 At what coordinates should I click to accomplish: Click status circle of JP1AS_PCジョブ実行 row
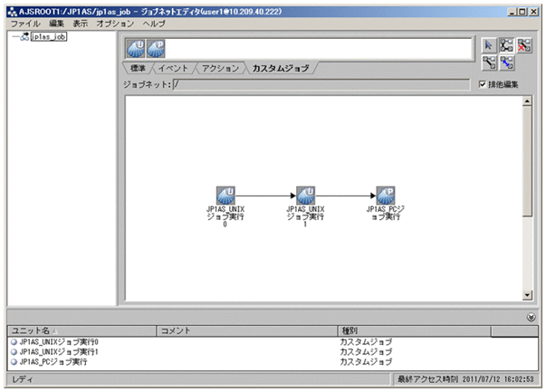14,362
